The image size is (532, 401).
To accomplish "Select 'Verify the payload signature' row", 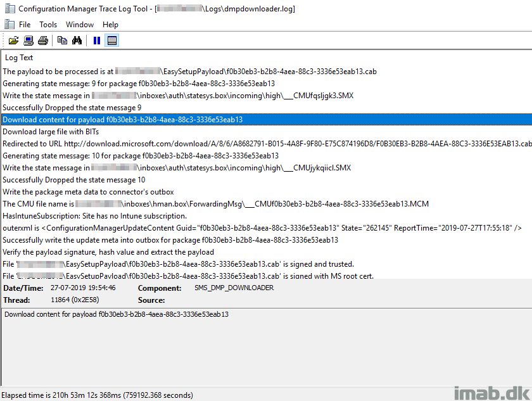I will pos(267,252).
